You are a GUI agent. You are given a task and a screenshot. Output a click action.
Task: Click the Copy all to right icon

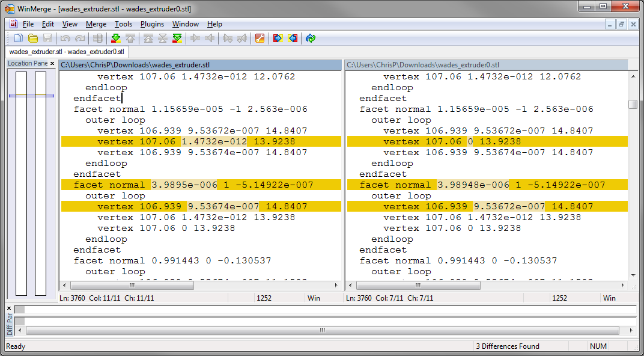click(278, 38)
